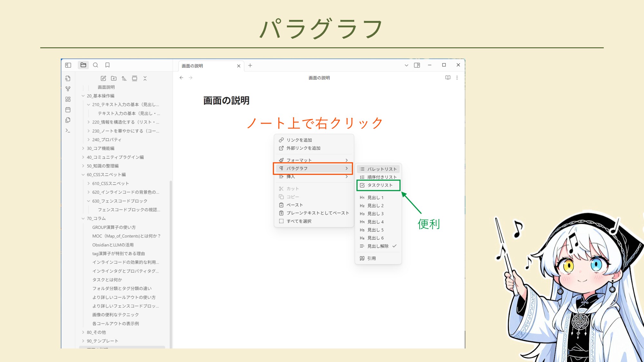644x362 pixels.
Task: Click the new folder icon
Action: pyautogui.click(x=114, y=78)
